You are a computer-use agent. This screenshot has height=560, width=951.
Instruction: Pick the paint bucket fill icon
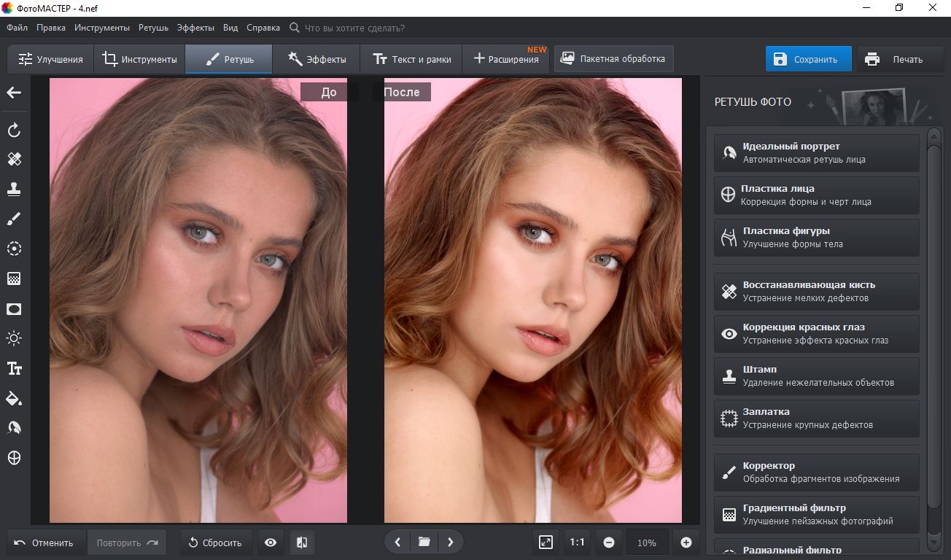pos(14,398)
